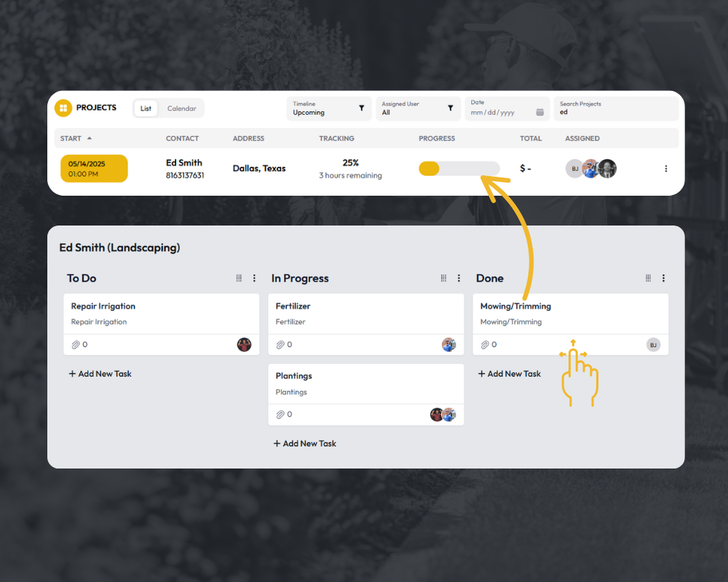The width and height of the screenshot is (728, 582).
Task: Click the project progress bar
Action: 459,169
